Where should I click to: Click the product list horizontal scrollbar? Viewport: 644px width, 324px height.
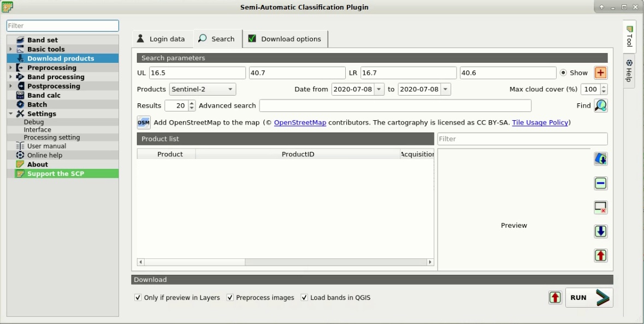click(286, 262)
